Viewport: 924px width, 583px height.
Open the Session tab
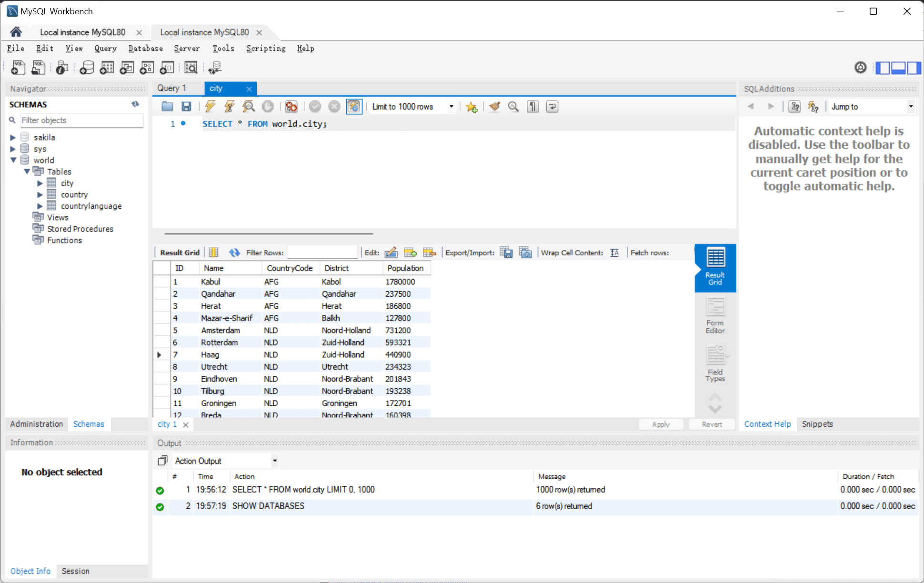coord(75,571)
